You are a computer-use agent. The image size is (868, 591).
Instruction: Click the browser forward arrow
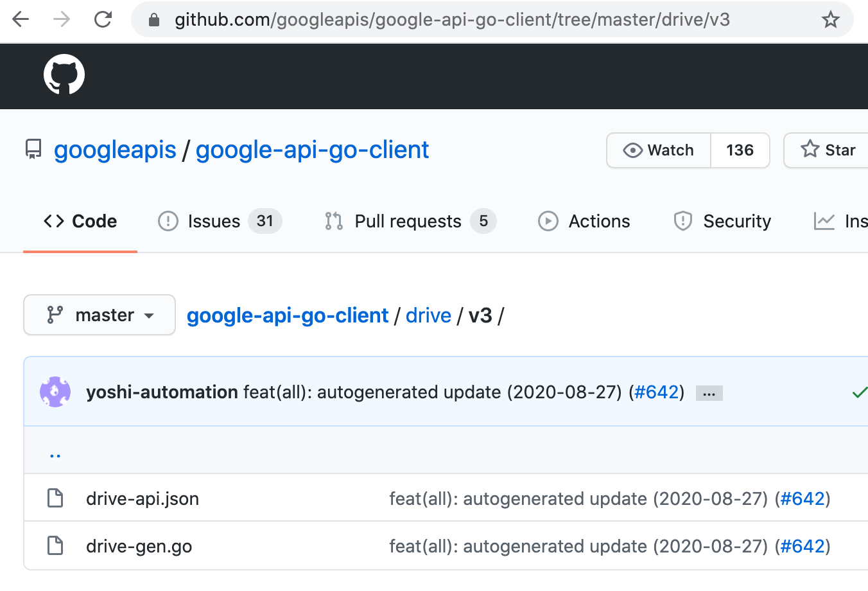[62, 19]
